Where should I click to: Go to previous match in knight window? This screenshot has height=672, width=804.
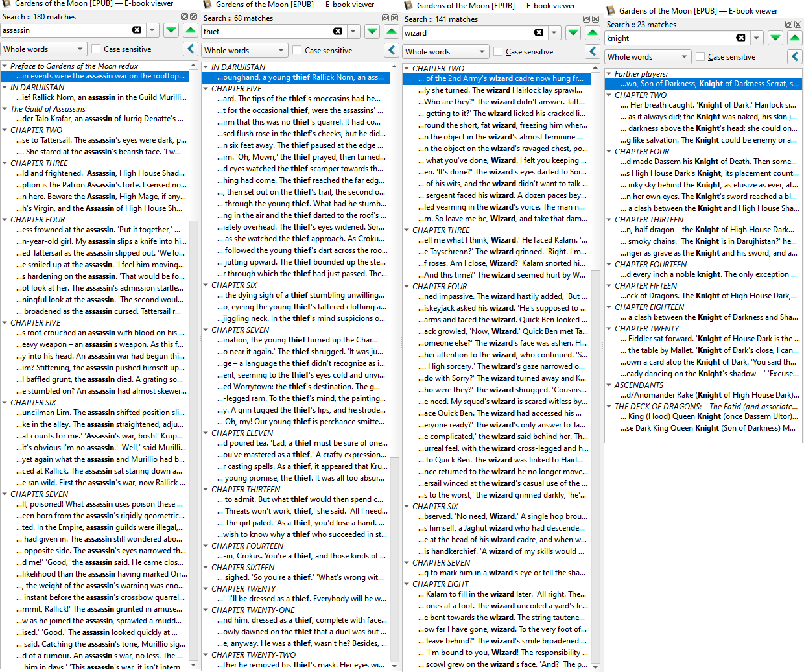point(795,38)
